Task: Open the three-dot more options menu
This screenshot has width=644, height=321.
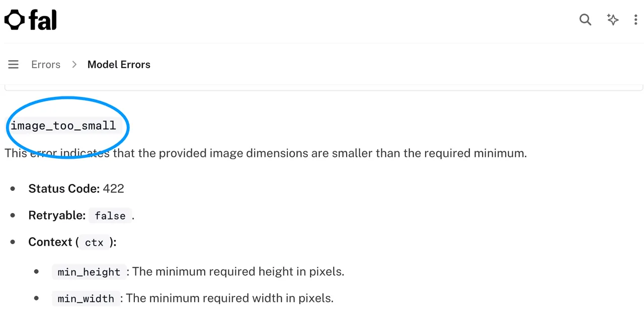Action: click(x=636, y=20)
